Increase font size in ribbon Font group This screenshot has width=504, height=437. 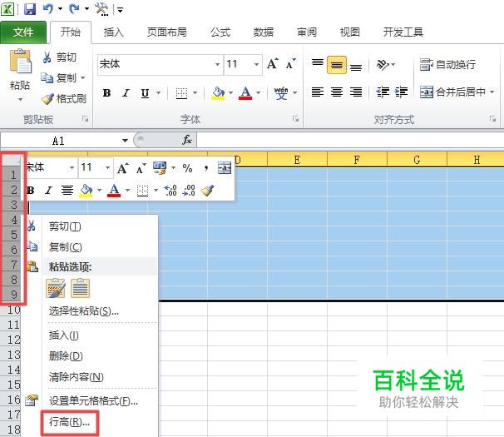pyautogui.click(x=272, y=64)
